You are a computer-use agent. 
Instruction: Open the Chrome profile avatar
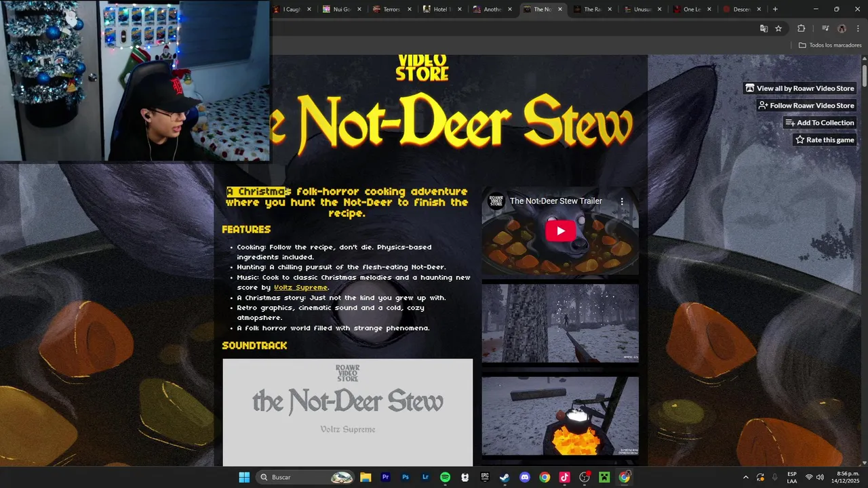pyautogui.click(x=842, y=28)
